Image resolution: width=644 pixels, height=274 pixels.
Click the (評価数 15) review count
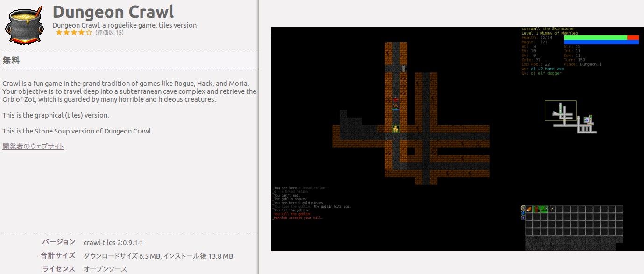[109, 33]
